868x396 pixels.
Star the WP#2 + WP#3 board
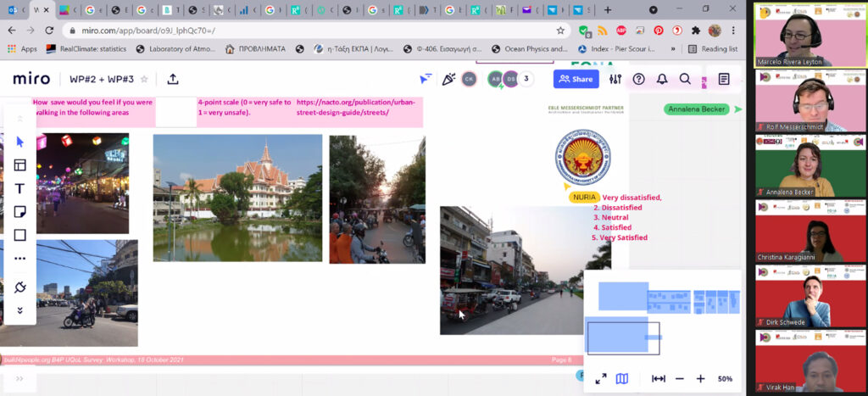tap(144, 79)
